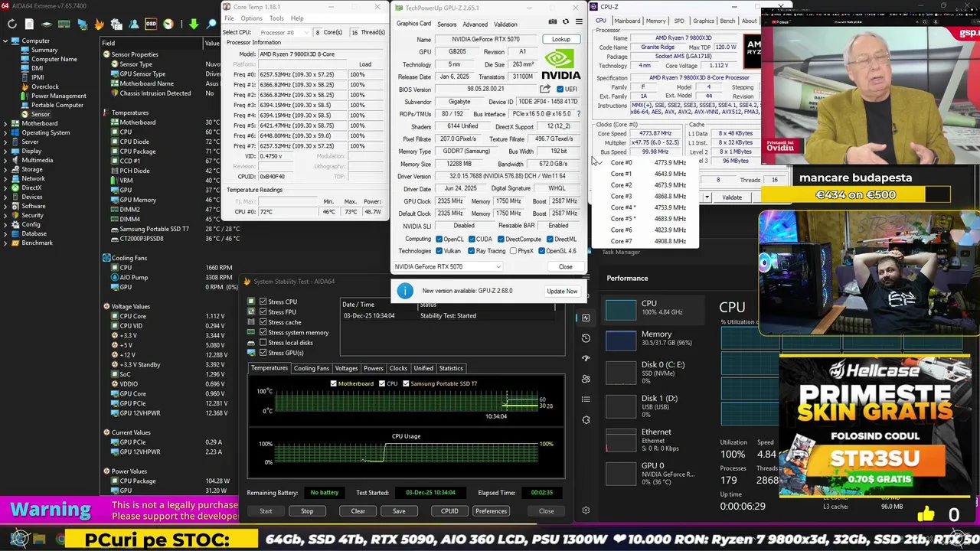
Task: Expand the DirectX tree node
Action: 5,187
